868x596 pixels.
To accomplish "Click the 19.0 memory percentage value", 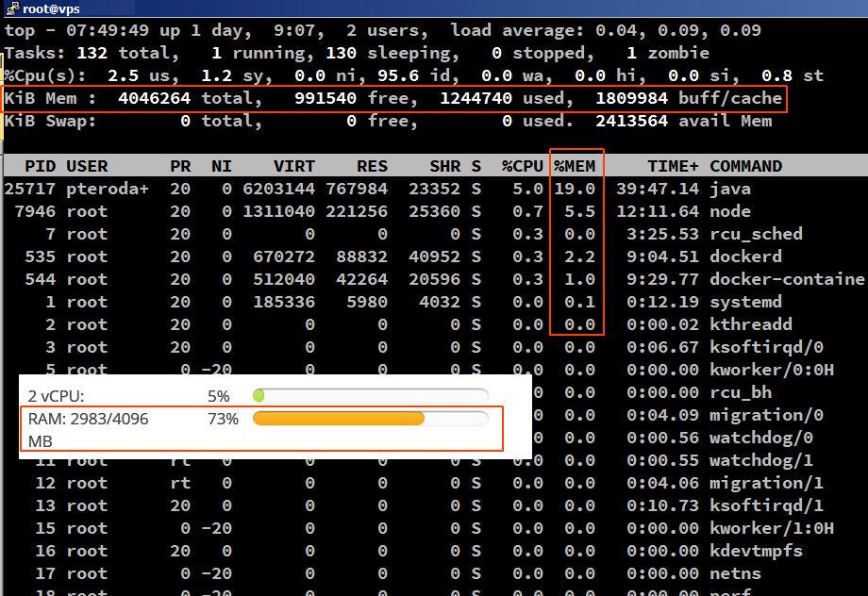I will 575,189.
